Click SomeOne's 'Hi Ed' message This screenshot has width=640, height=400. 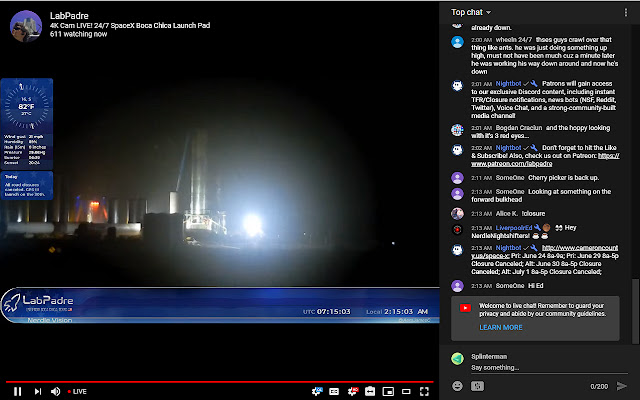(x=536, y=286)
